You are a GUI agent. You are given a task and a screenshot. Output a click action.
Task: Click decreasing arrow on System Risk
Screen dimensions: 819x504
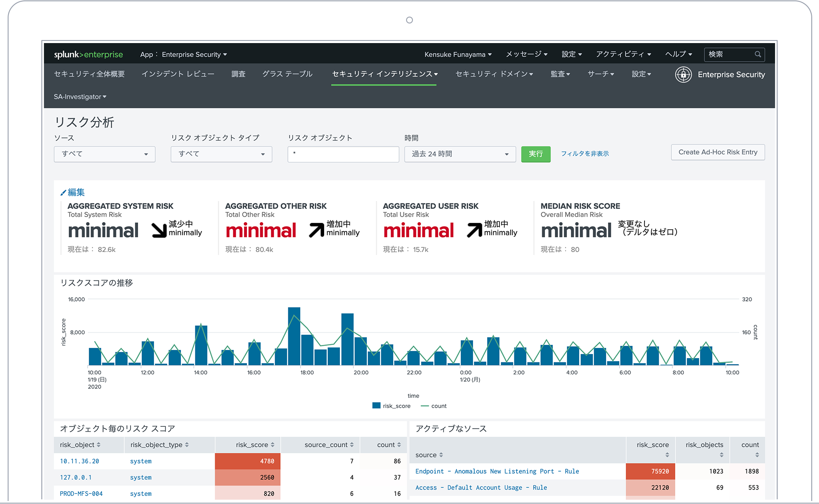(x=159, y=230)
